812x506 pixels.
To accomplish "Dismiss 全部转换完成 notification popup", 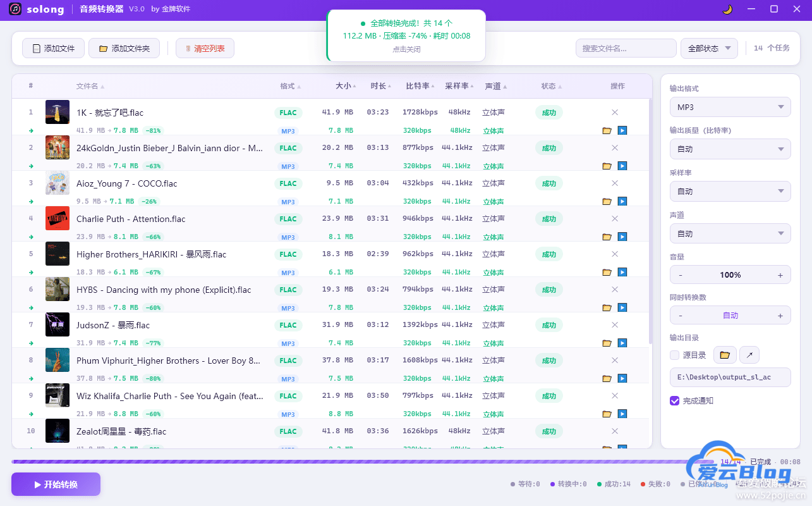I will tap(406, 35).
